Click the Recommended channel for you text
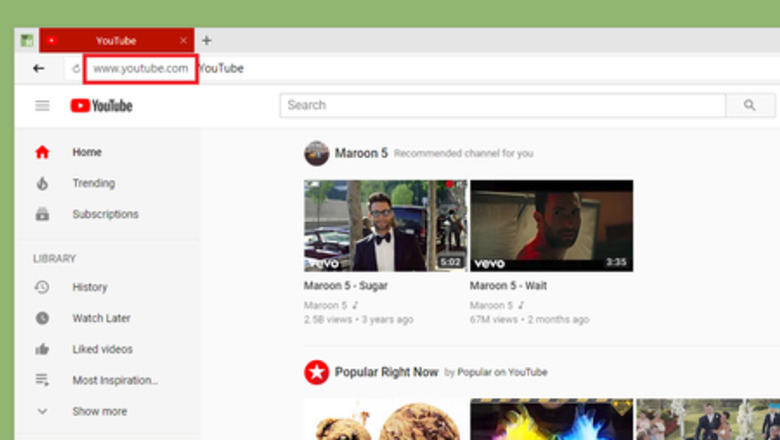Screen dimensions: 780x440 [x=464, y=154]
